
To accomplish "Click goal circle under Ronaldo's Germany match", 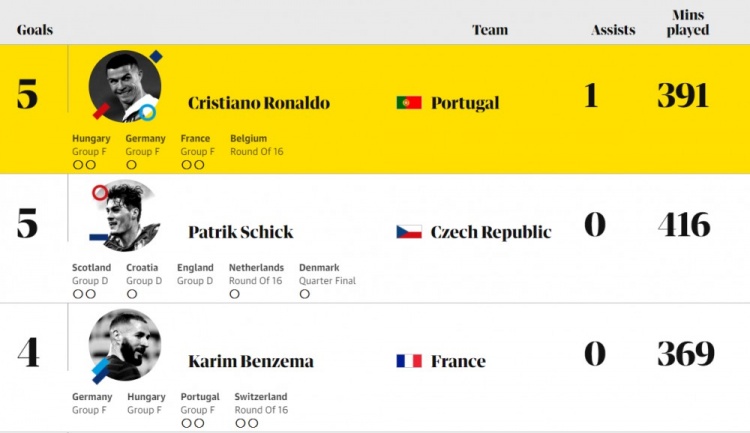I will pos(131,165).
